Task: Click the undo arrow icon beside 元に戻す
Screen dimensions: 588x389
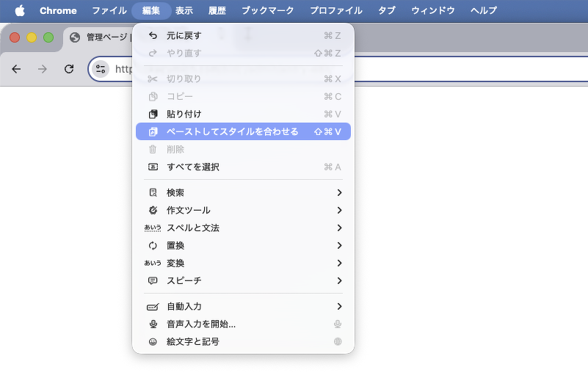Action: point(153,35)
